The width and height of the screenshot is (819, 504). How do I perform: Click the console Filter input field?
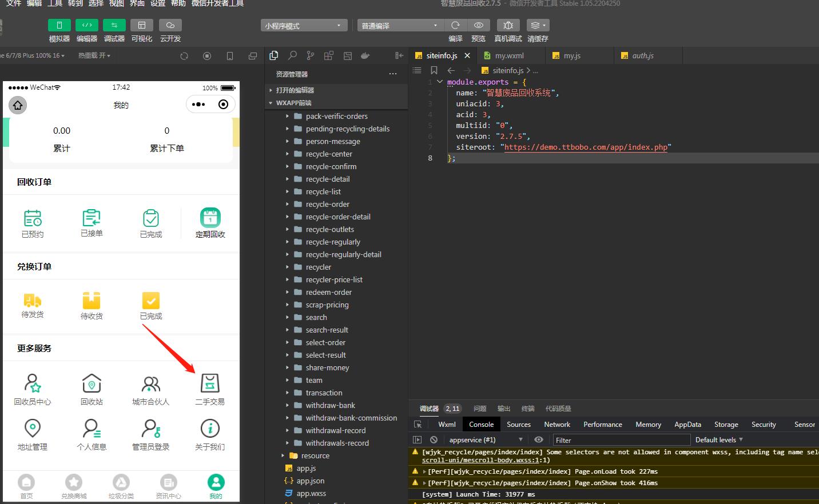pyautogui.click(x=621, y=440)
